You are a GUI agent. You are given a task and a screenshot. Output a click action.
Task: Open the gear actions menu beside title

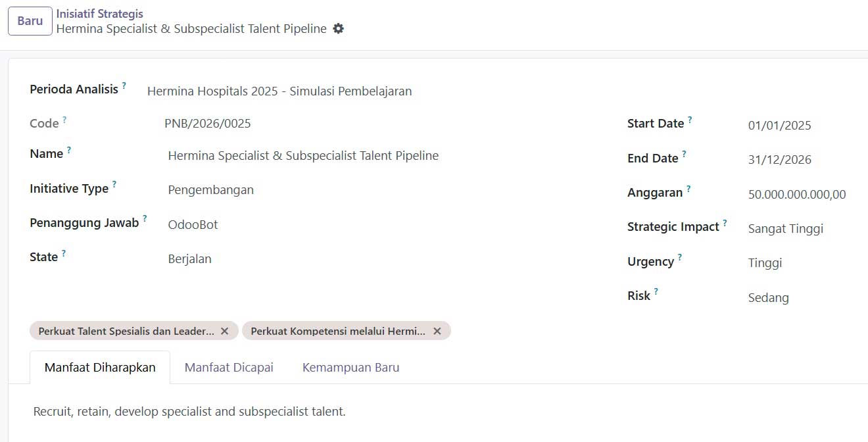338,28
